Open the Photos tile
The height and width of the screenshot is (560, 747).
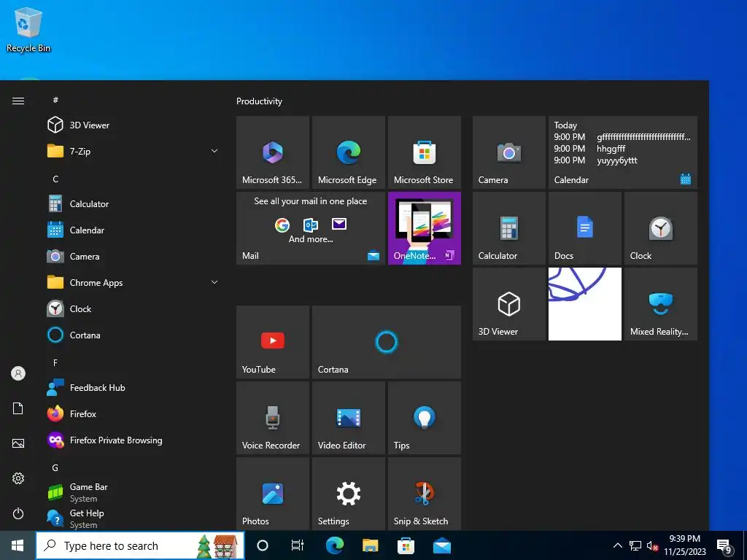tap(273, 494)
